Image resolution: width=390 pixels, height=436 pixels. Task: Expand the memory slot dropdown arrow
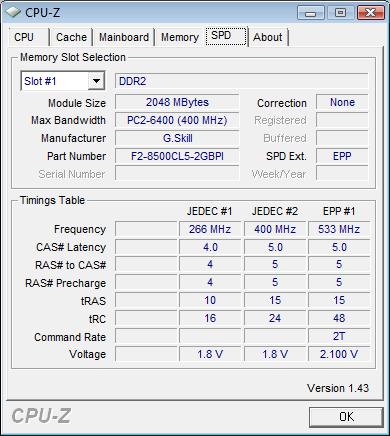click(x=96, y=81)
